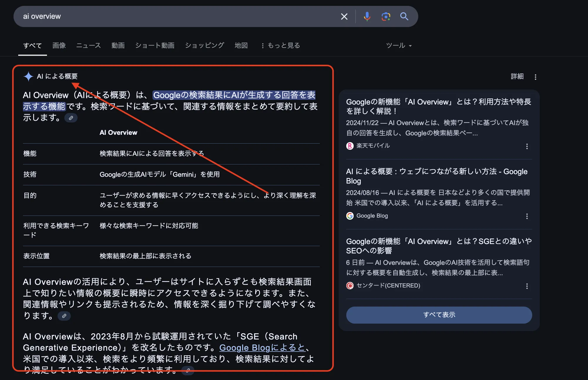Open Google Lens image search icon

[x=386, y=16]
